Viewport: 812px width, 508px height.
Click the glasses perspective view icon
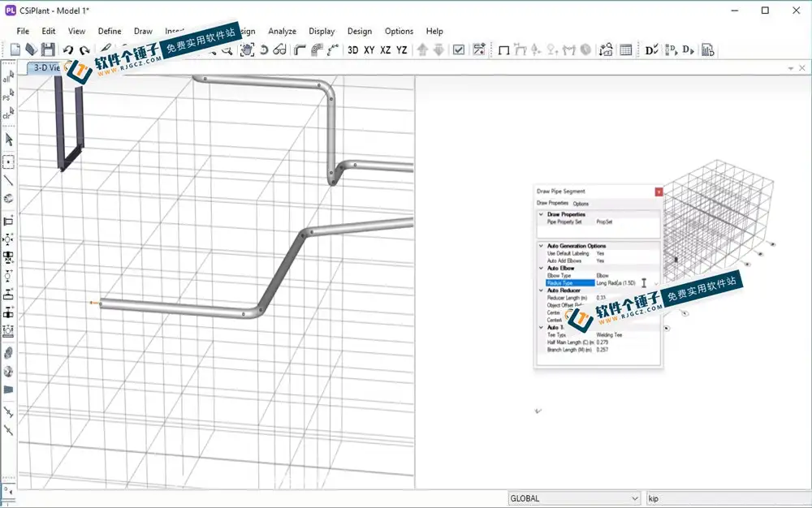coord(279,50)
